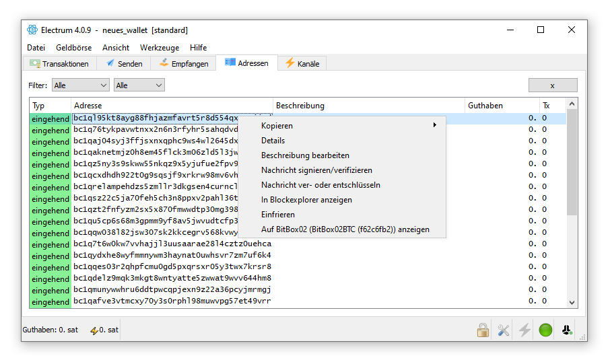610x364 pixels.
Task: Open the Ansicht menu
Action: pos(116,48)
